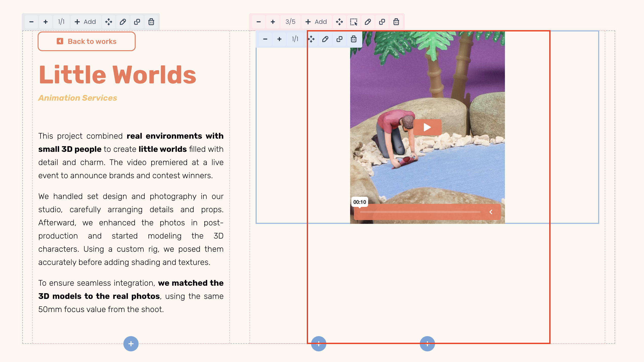Add block with plus directly beneath video
The image size is (644, 362).
(x=427, y=344)
